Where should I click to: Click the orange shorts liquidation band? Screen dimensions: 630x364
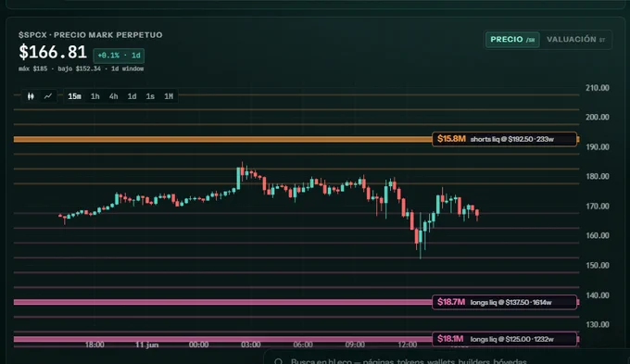point(222,140)
